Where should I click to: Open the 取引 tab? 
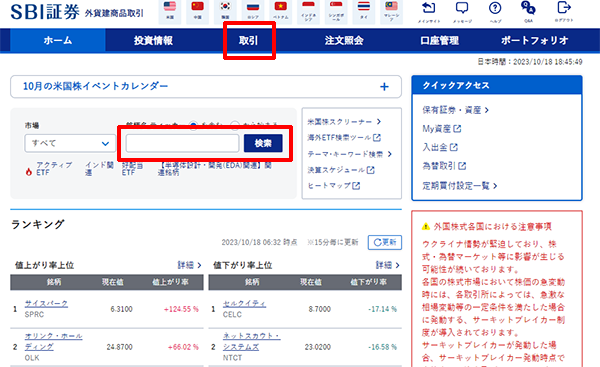pos(249,40)
